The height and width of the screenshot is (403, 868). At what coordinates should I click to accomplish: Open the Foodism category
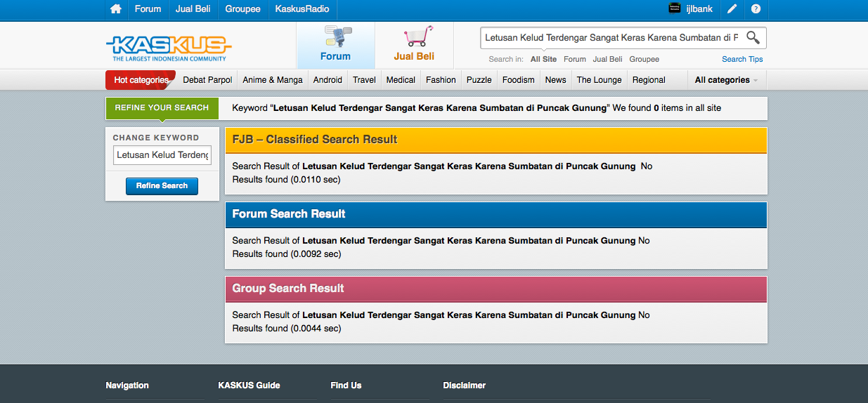tap(519, 80)
